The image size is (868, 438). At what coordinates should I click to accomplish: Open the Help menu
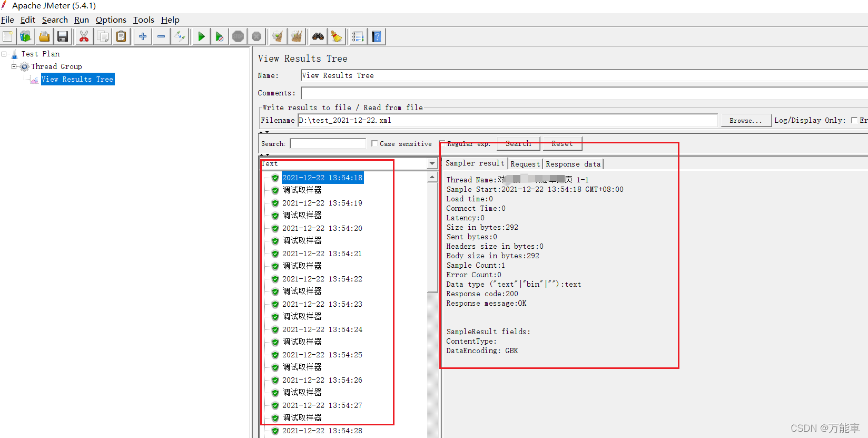[170, 20]
